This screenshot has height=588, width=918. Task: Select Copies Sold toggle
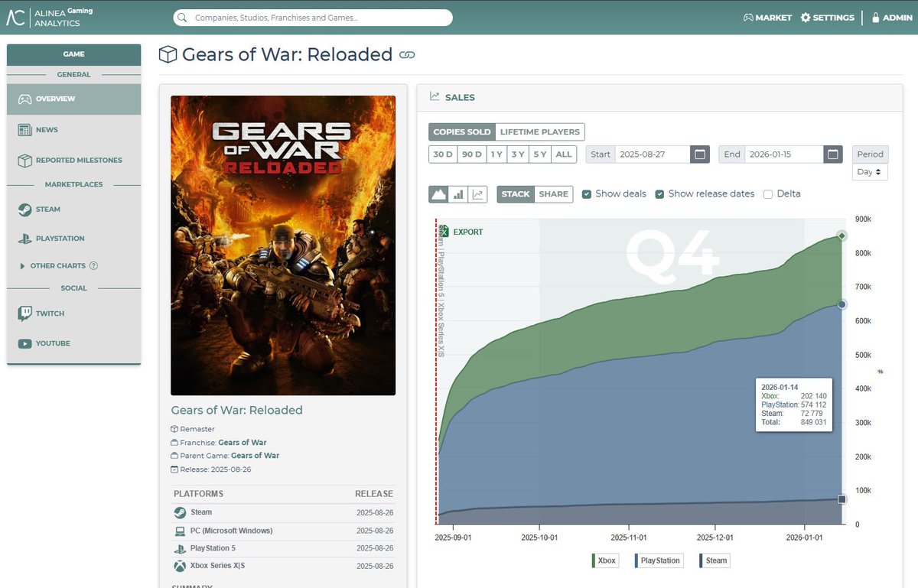point(462,132)
